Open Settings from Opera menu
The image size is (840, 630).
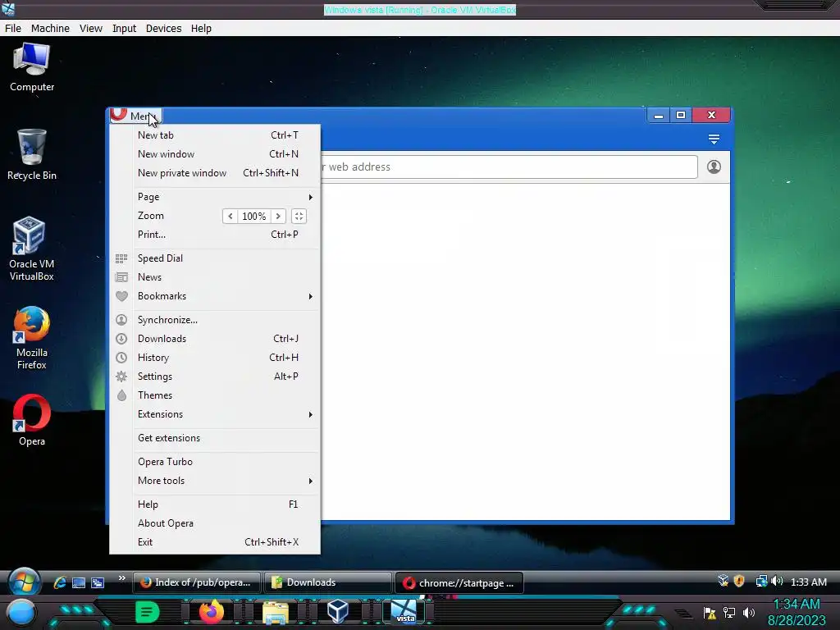[215, 376]
